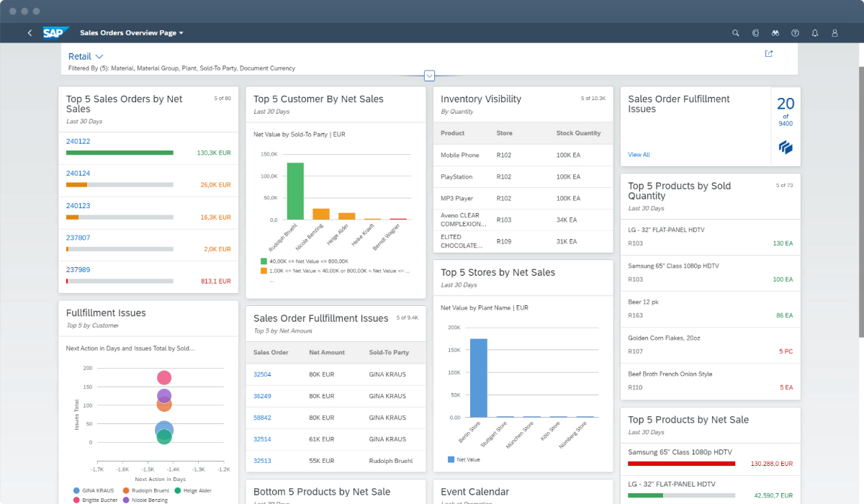Open sales order 240122 link
This screenshot has height=504, width=864.
[x=78, y=142]
